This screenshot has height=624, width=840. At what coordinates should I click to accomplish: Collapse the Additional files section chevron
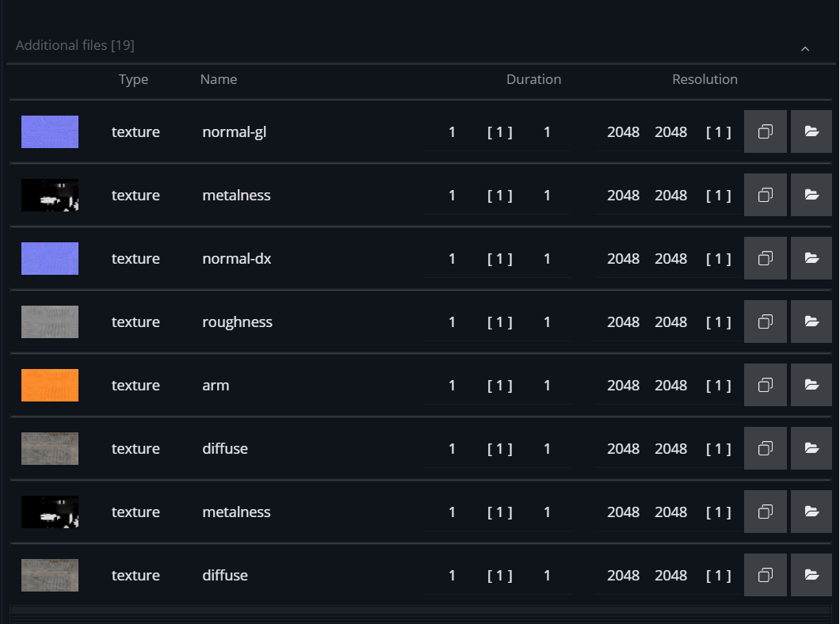click(x=805, y=49)
